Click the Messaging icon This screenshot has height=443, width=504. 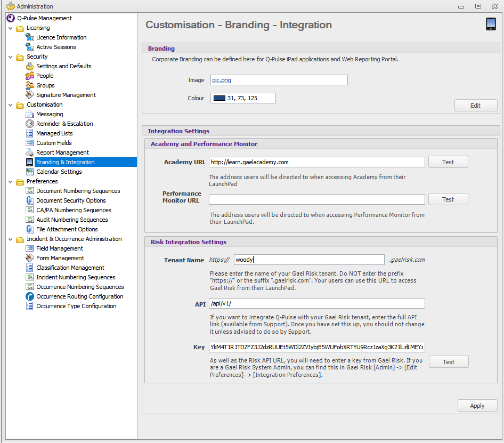[30, 114]
